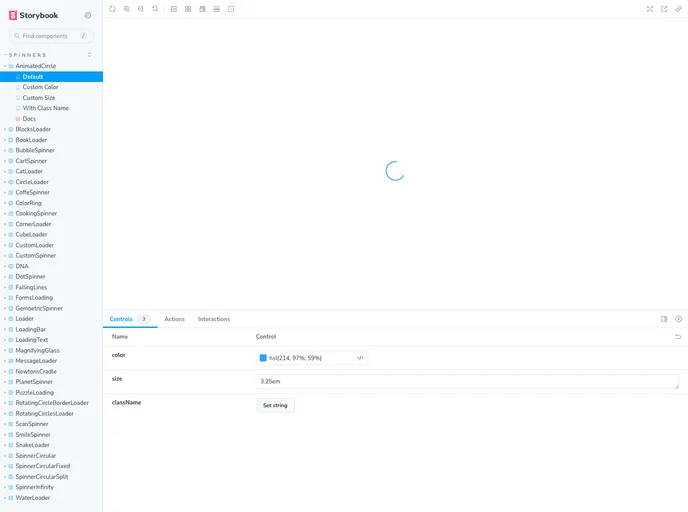The height and width of the screenshot is (512, 688).
Task: Switch to the Controls tab
Action: [x=130, y=319]
